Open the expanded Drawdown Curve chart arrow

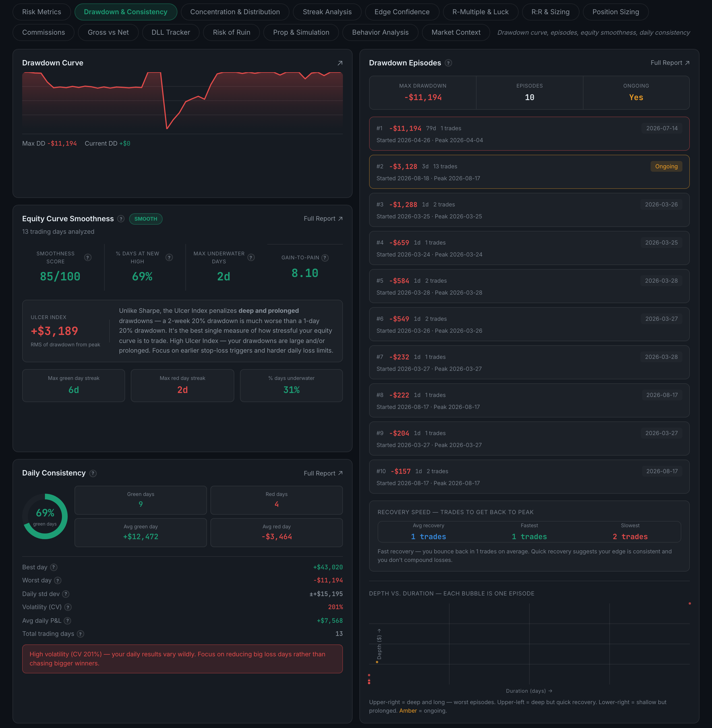tap(340, 63)
